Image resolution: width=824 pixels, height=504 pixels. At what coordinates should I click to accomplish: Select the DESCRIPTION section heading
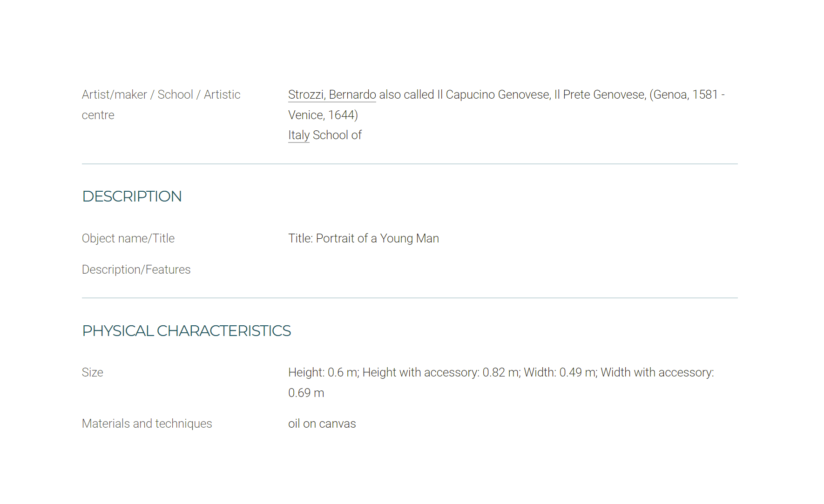[132, 196]
